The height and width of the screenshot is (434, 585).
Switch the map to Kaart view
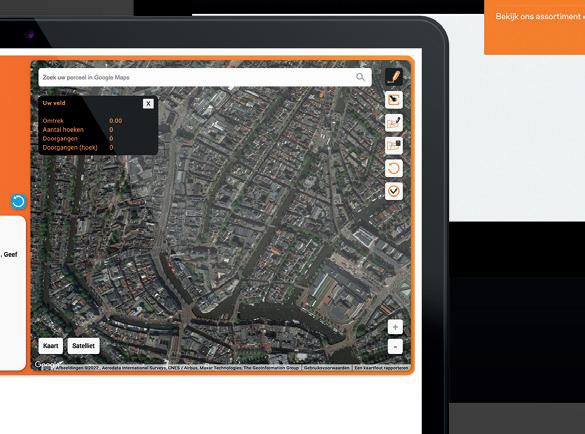tap(50, 346)
